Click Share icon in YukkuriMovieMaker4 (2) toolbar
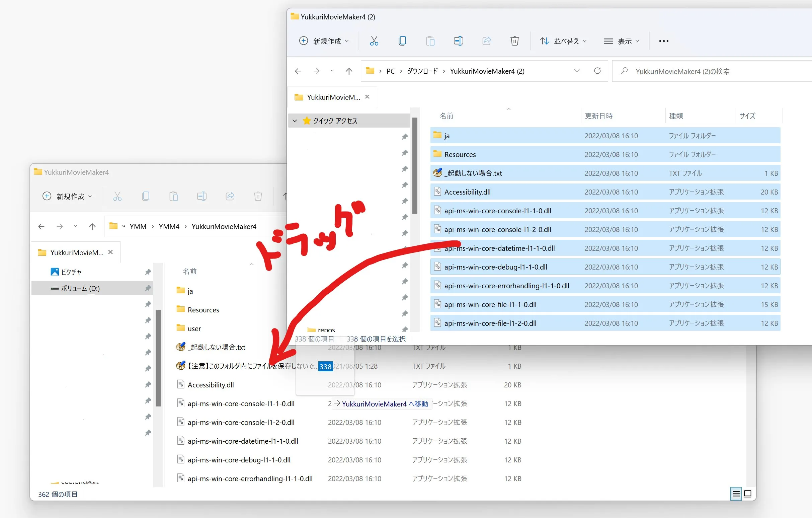 (487, 41)
